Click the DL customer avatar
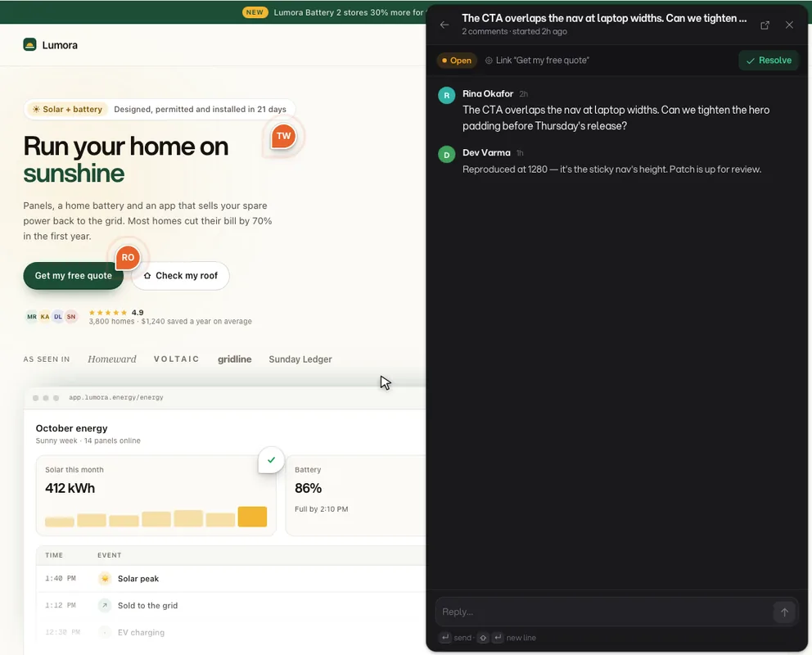The width and height of the screenshot is (812, 655). [58, 316]
